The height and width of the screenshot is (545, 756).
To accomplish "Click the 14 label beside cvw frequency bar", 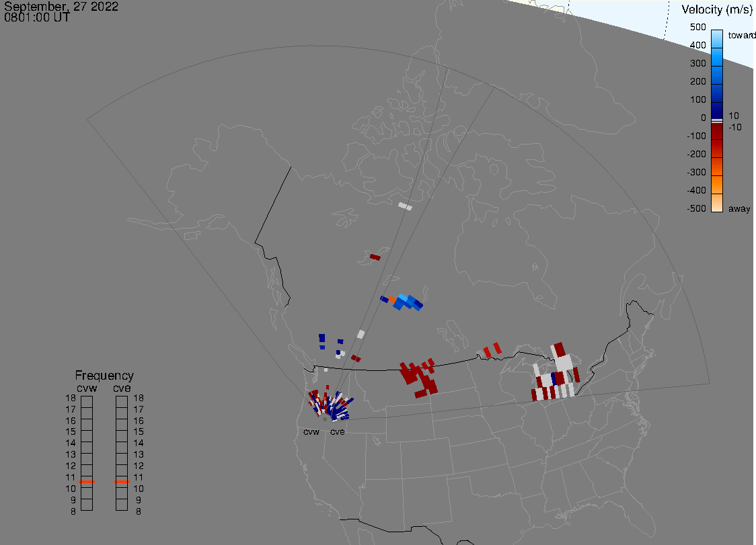I will click(x=71, y=443).
